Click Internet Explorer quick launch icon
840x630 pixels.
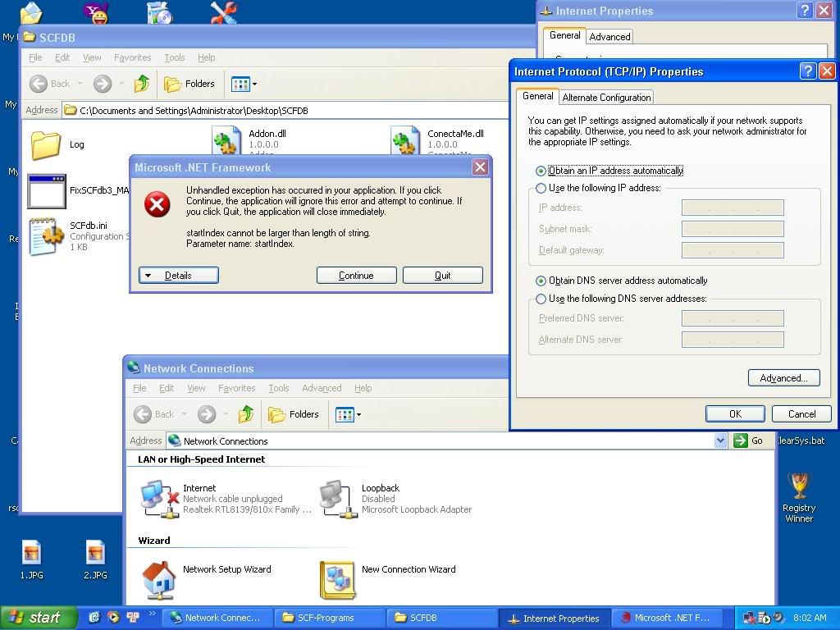tap(94, 618)
